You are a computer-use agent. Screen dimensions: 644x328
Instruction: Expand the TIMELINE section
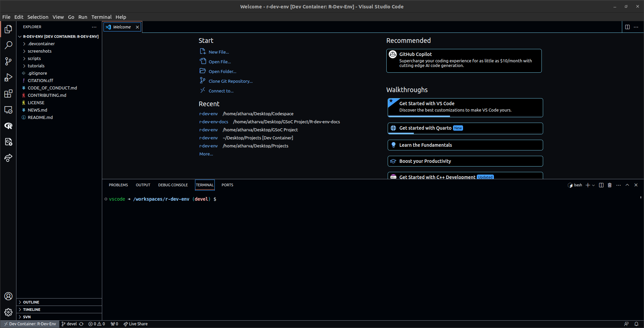click(59, 310)
